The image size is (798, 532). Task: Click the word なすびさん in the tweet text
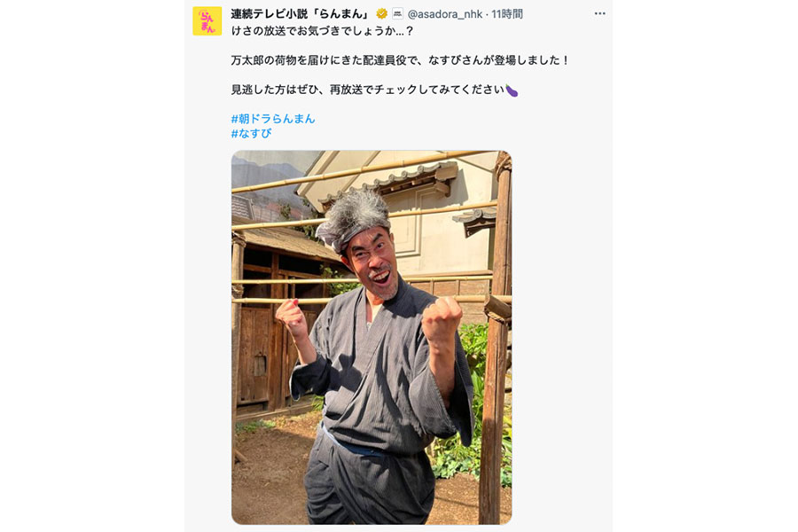point(456,60)
